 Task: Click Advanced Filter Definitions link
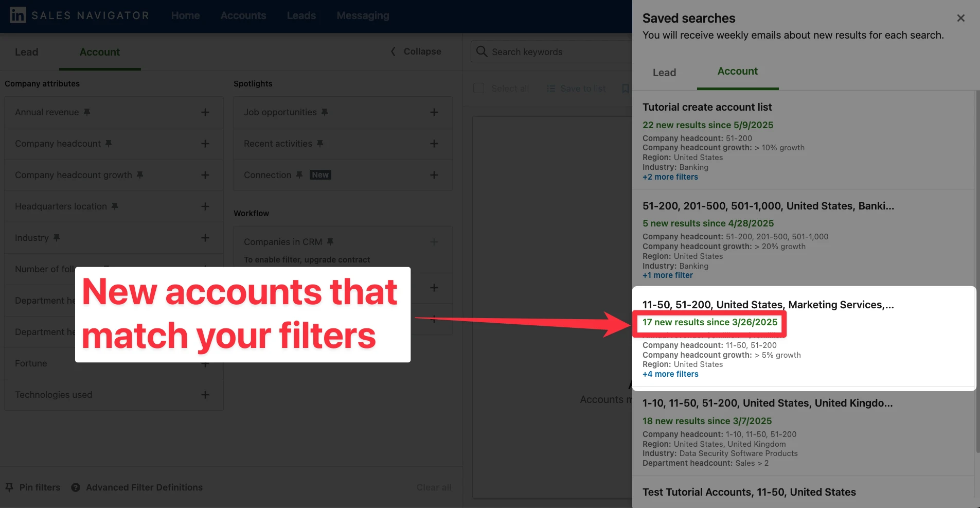click(x=144, y=487)
